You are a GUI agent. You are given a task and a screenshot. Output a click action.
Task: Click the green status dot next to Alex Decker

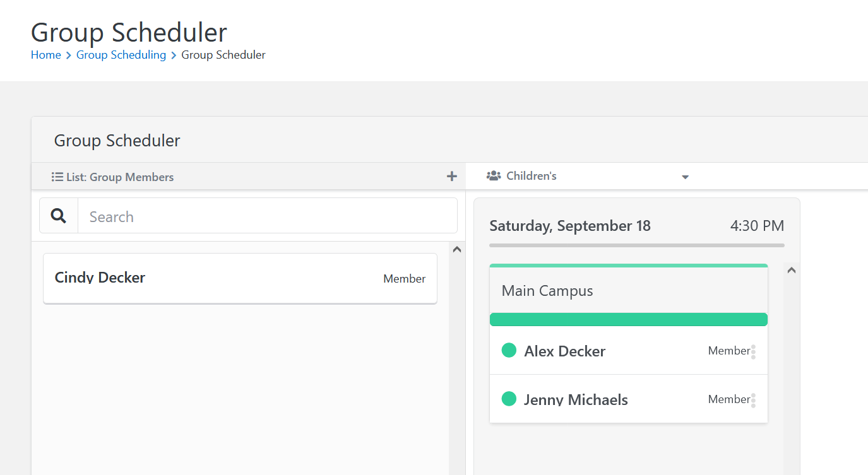tap(509, 350)
